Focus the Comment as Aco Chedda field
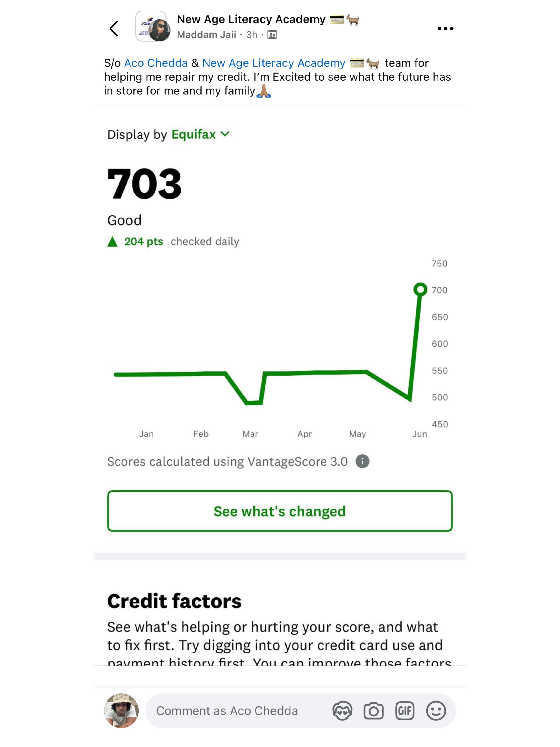This screenshot has height=747, width=560. (236, 711)
